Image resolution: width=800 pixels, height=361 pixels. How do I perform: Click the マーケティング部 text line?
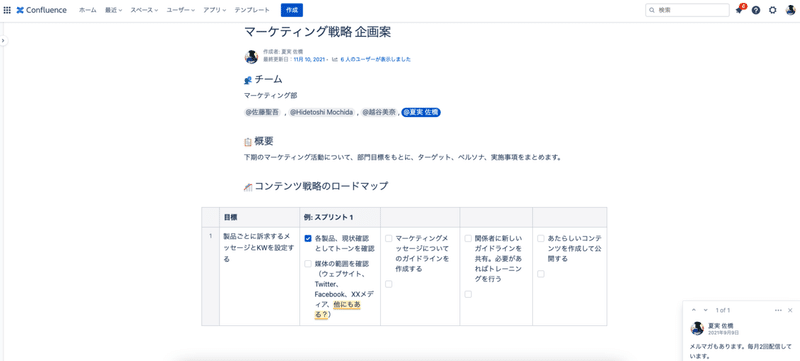pos(270,95)
